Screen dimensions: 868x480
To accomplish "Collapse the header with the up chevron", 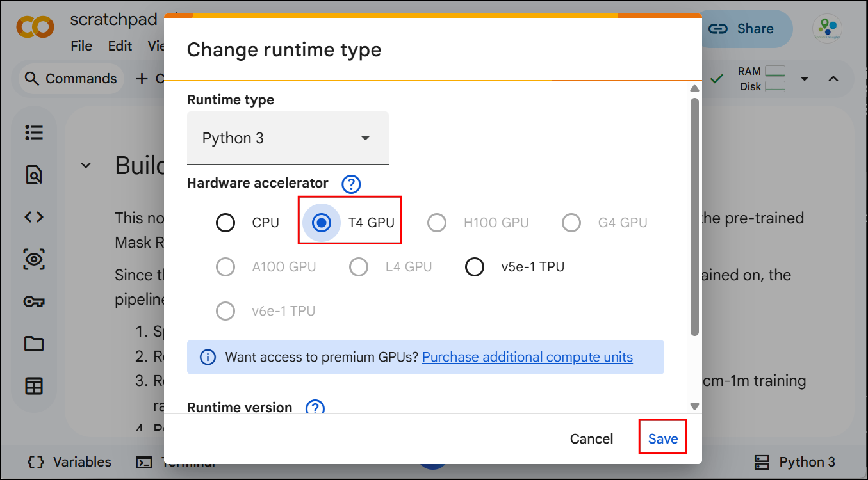I will point(833,79).
